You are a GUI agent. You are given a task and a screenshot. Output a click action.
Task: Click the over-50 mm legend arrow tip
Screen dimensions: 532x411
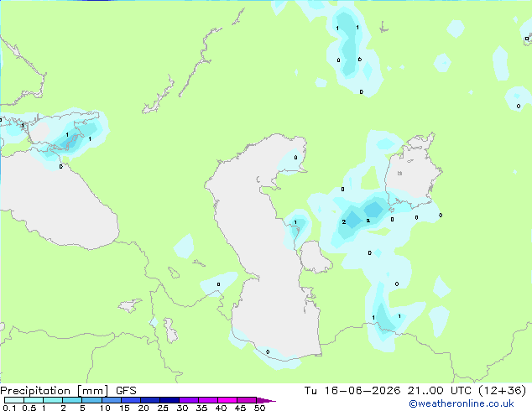tap(266, 400)
